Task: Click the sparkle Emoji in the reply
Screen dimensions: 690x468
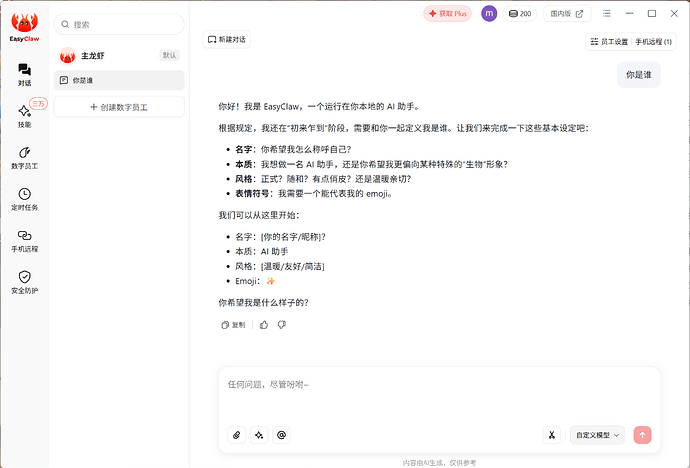Action: pos(271,281)
